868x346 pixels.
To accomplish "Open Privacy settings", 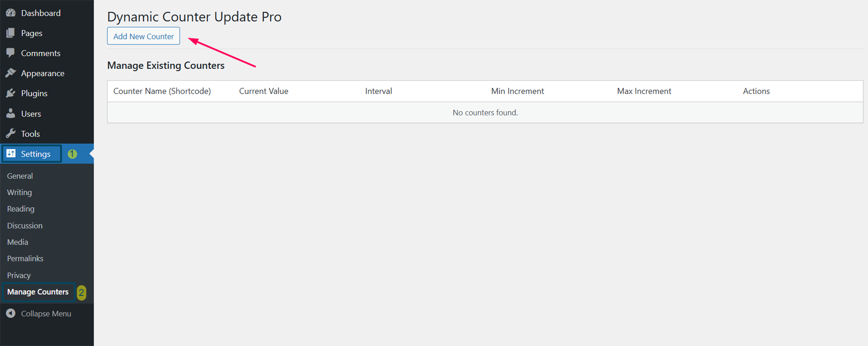I will pos(19,275).
